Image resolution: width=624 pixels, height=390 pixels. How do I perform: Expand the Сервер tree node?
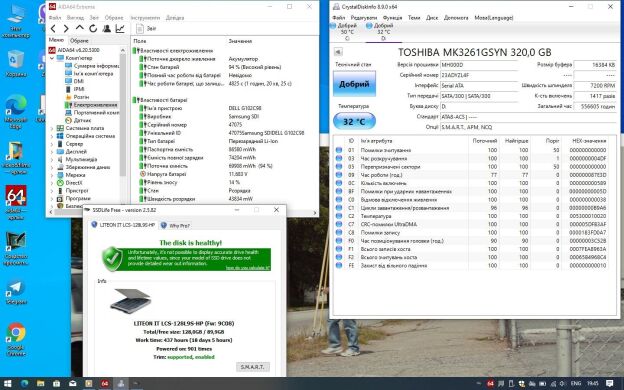click(52, 144)
